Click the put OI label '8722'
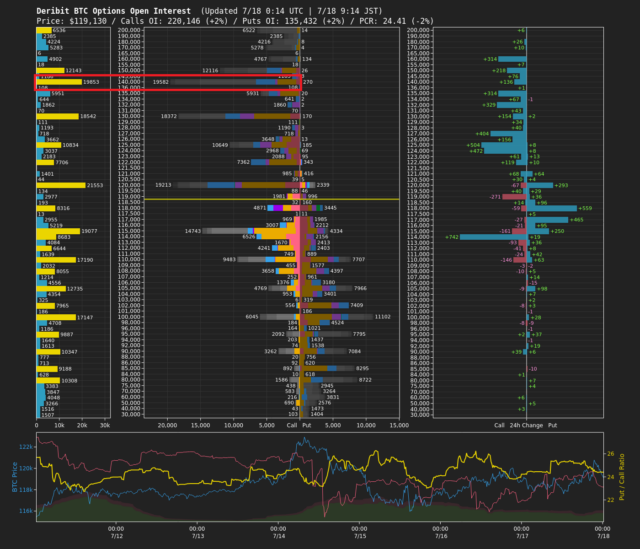Image resolution: width=640 pixels, height=549 pixels. click(x=365, y=380)
